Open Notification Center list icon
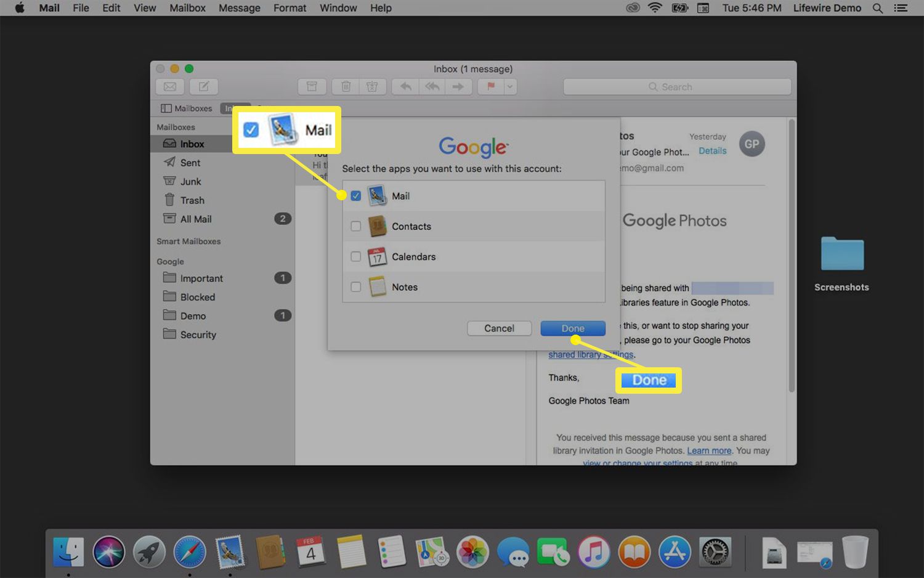 [x=901, y=8]
